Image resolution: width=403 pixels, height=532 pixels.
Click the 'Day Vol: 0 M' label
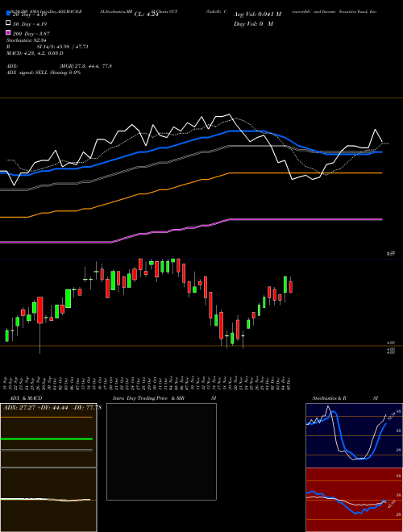click(x=253, y=23)
